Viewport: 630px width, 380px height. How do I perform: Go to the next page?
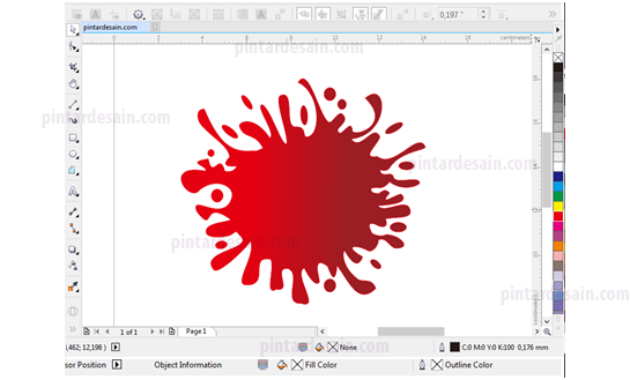(x=152, y=331)
